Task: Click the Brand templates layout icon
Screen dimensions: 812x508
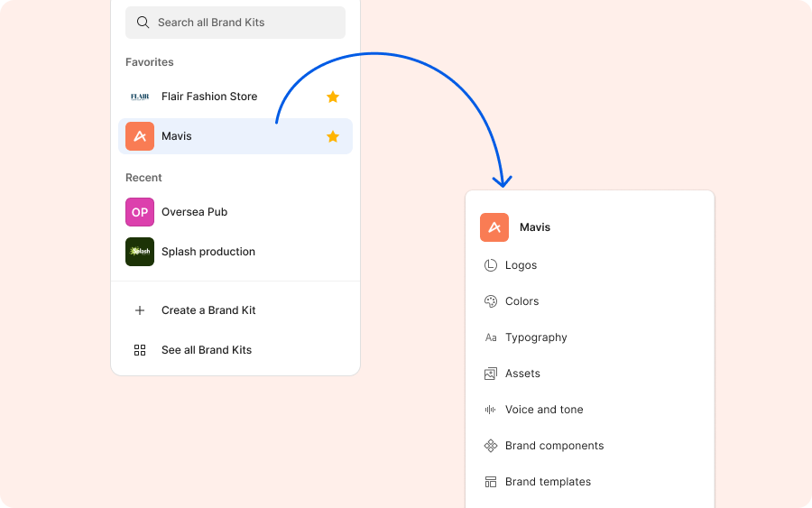Action: 491,482
